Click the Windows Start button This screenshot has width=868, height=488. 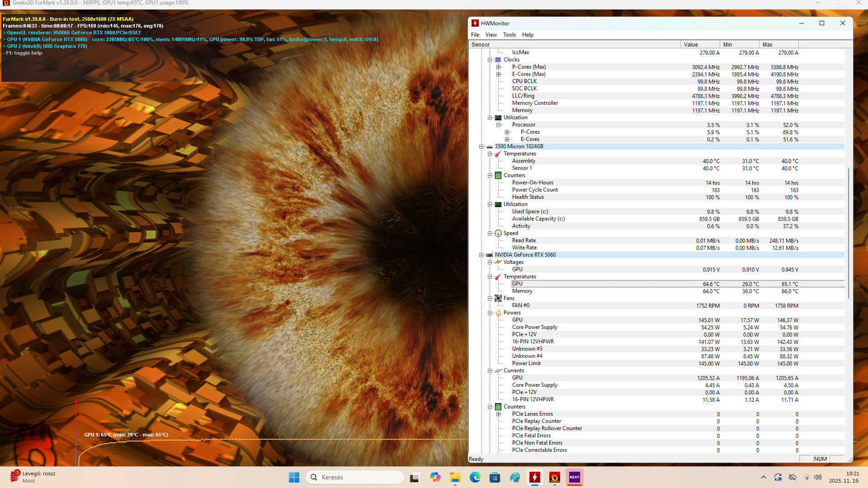[294, 477]
